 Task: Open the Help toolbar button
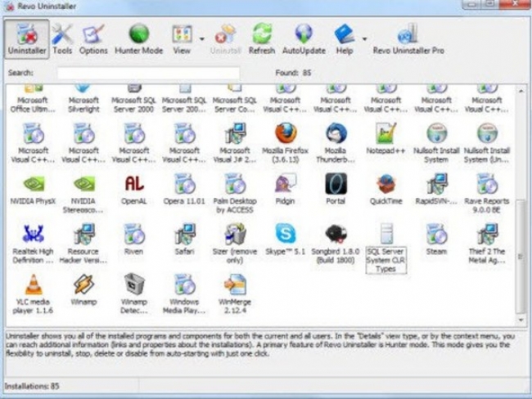click(345, 38)
